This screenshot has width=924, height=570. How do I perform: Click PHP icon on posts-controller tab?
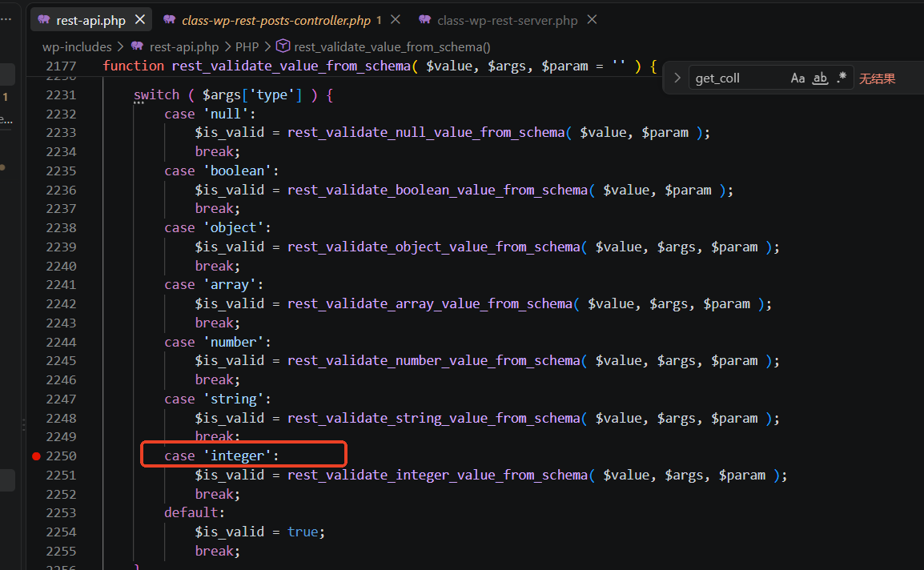pos(169,19)
